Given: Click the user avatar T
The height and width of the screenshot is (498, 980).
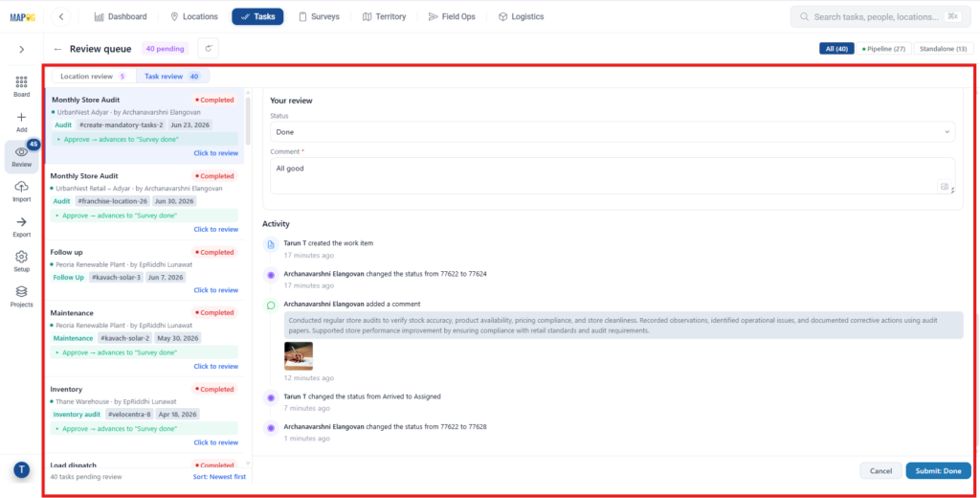Looking at the screenshot, I should coord(21,470).
